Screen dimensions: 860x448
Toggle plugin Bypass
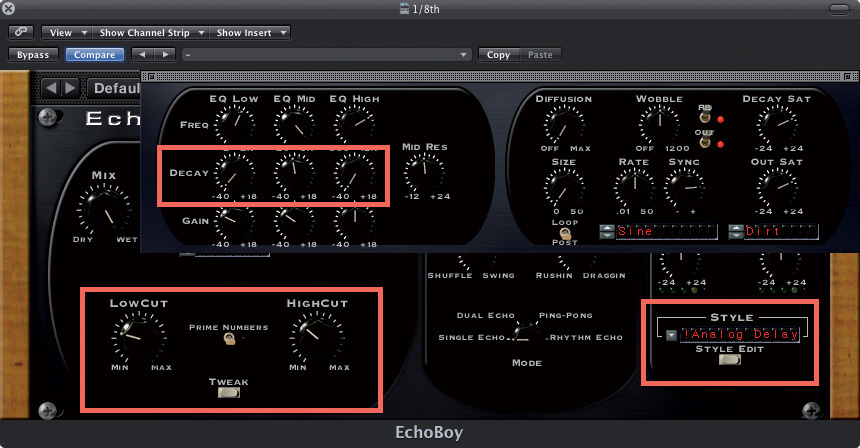33,55
